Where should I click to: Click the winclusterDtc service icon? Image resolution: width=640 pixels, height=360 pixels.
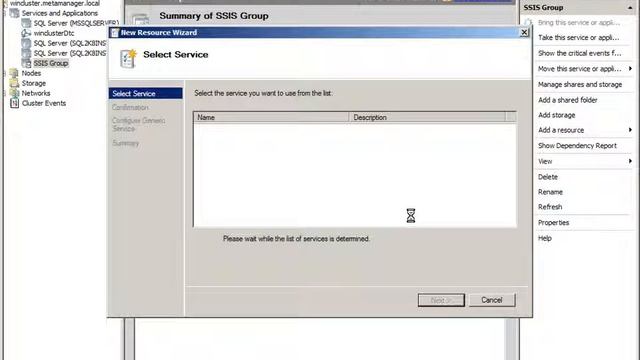tap(26, 33)
